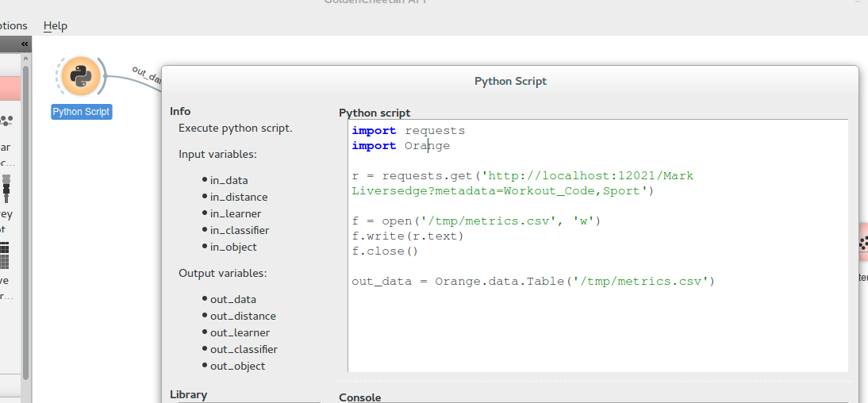Click 'in_data' in the Input variables list
This screenshot has height=403, width=868.
[x=229, y=180]
